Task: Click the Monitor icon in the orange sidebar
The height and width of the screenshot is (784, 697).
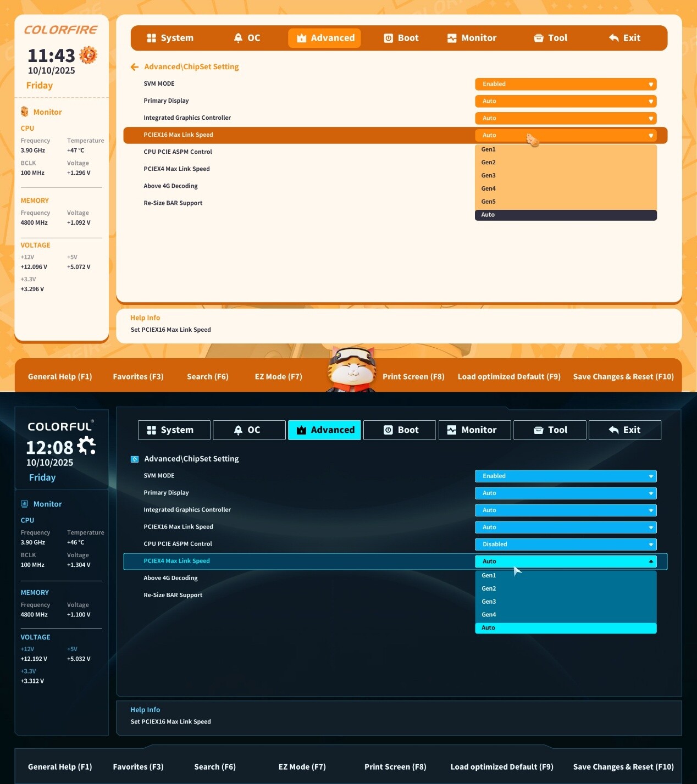Action: 25,112
